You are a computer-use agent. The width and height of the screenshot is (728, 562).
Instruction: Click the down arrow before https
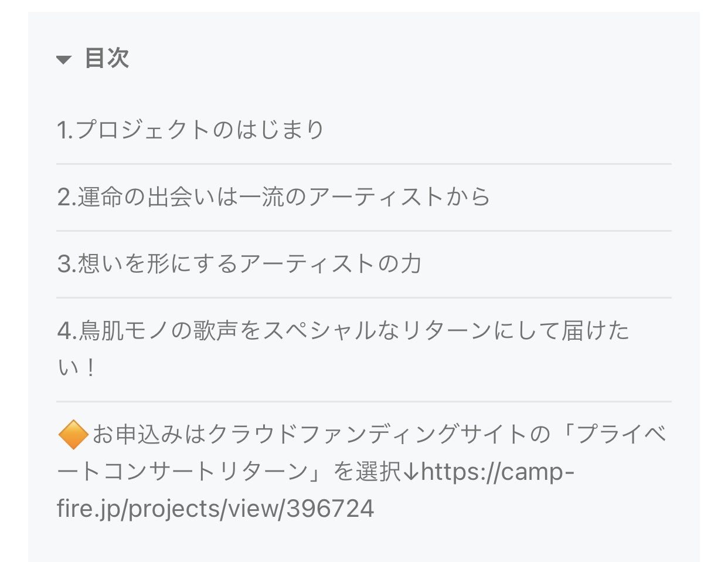point(411,472)
